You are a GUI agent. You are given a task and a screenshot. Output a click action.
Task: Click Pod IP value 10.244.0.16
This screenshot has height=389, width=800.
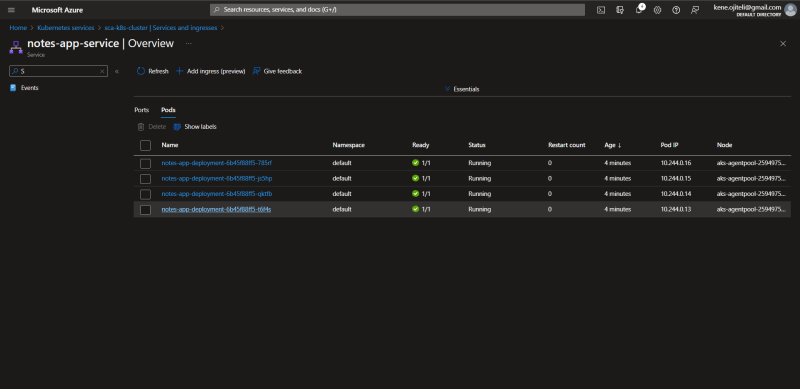(676, 163)
